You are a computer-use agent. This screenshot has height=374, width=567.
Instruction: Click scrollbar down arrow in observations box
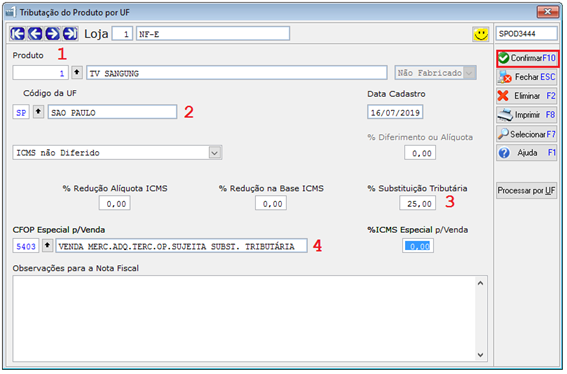[480, 355]
